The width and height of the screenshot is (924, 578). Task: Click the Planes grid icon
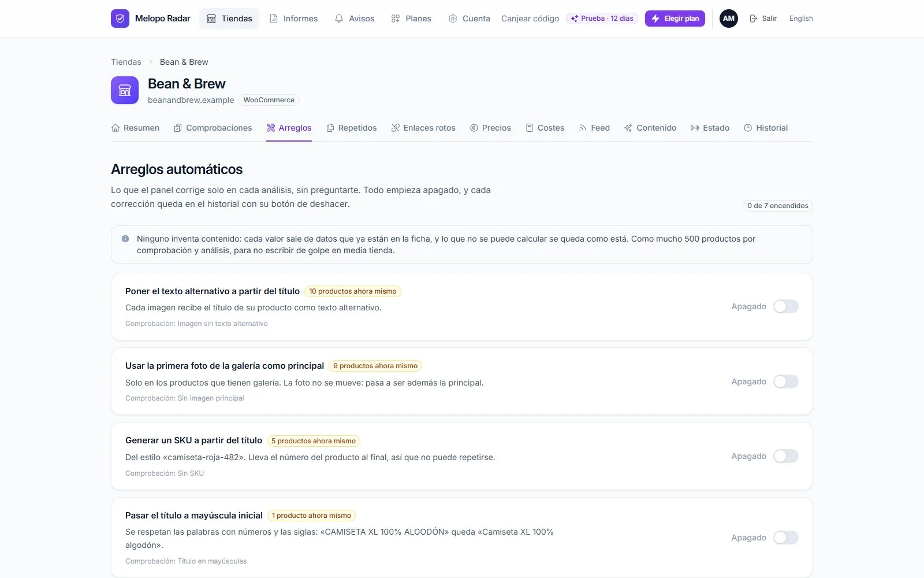[396, 18]
